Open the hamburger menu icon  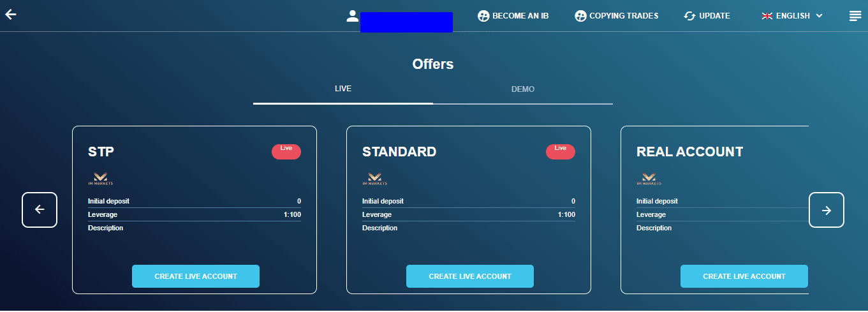[x=855, y=16]
